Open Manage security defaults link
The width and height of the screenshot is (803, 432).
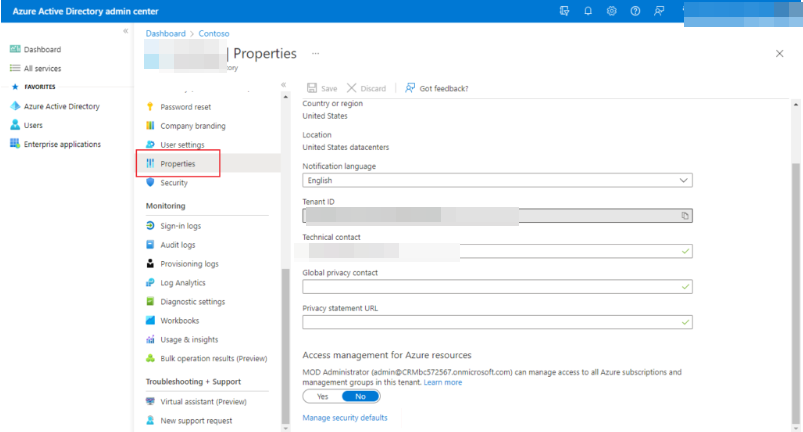pyautogui.click(x=345, y=418)
